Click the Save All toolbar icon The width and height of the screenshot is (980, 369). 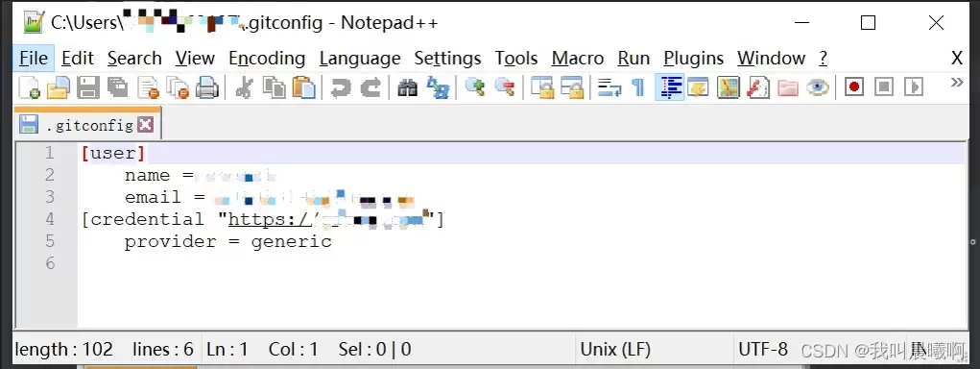117,87
